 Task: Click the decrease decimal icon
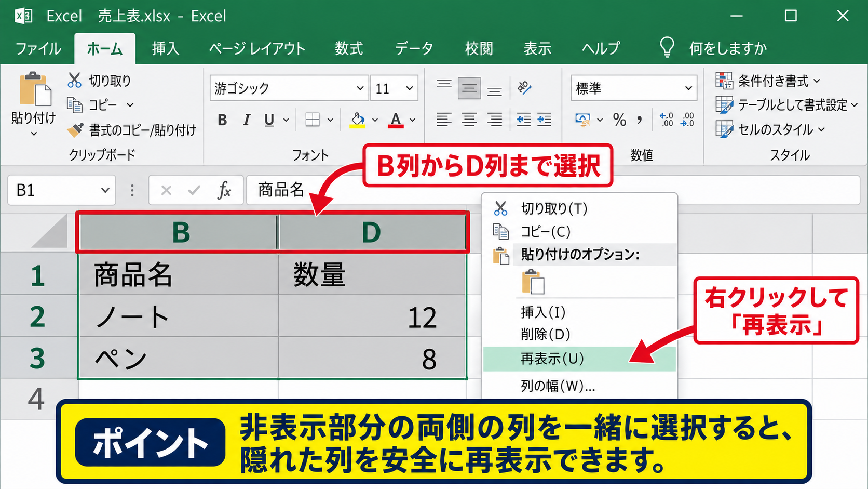(687, 120)
